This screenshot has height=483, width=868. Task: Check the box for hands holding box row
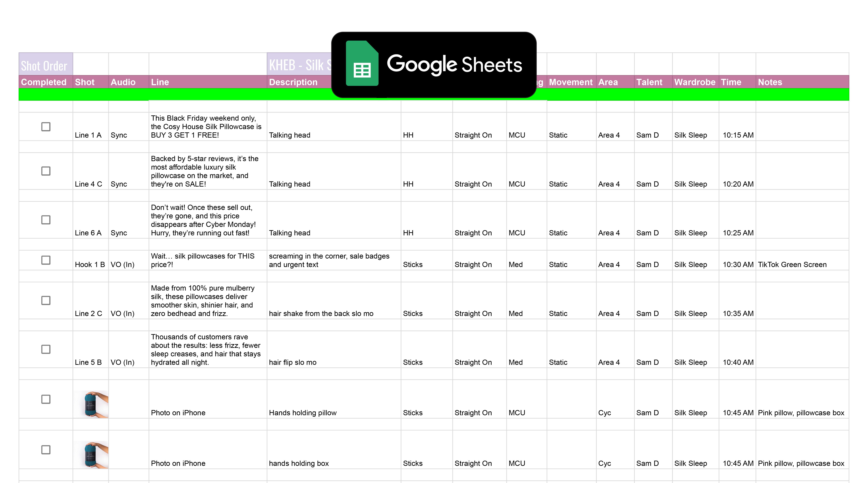[x=46, y=450]
